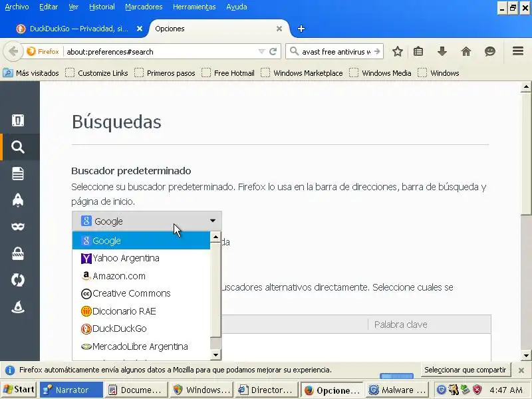The width and height of the screenshot is (532, 399).
Task: Open Free Hotmail bookmark
Action: coord(228,73)
